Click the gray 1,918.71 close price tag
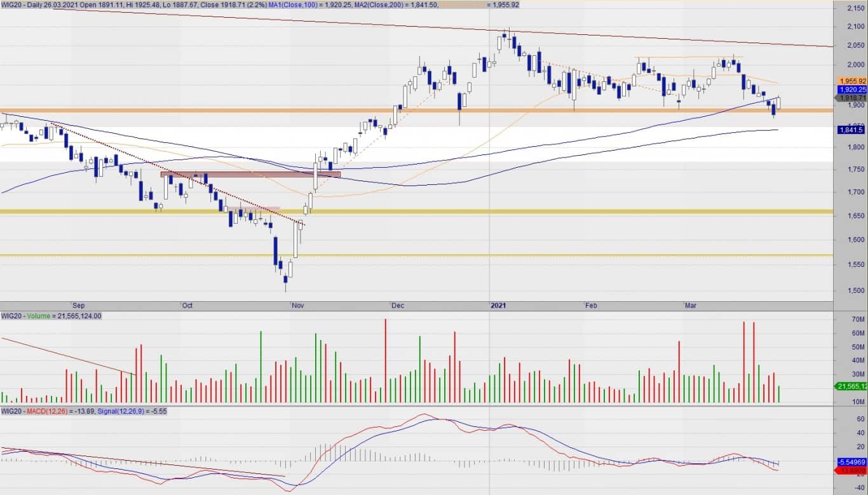The width and height of the screenshot is (868, 495). pyautogui.click(x=852, y=98)
